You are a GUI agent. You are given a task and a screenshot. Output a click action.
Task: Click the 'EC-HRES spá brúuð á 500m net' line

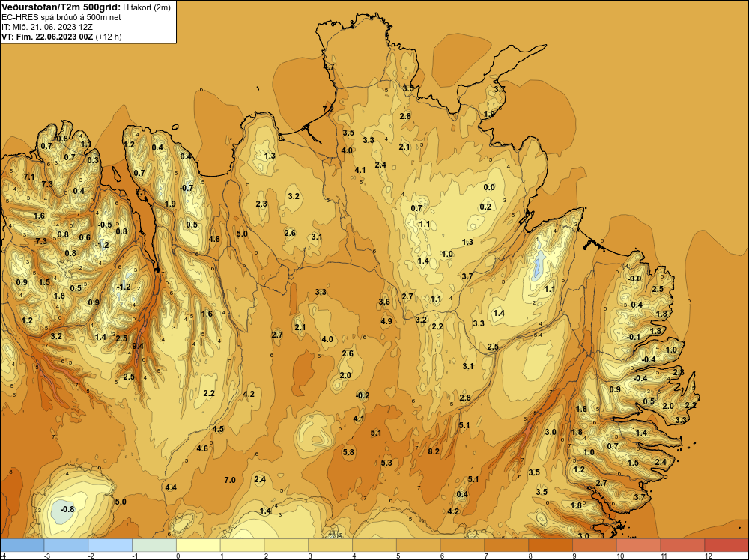point(61,17)
